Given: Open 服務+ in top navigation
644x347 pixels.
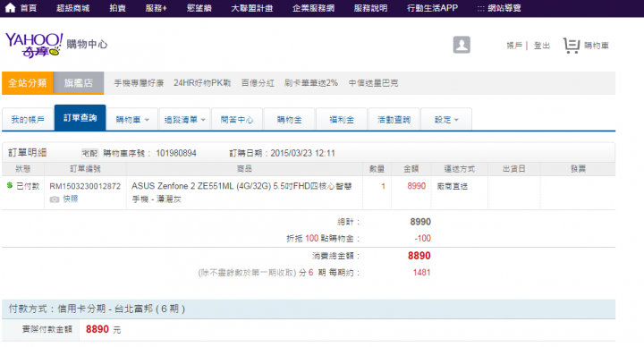Looking at the screenshot, I should tap(156, 8).
